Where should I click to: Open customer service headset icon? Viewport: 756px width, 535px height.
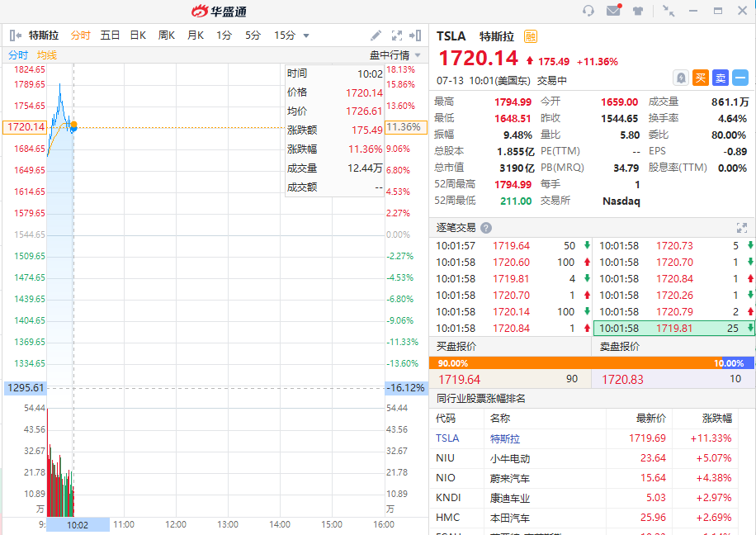pos(588,11)
